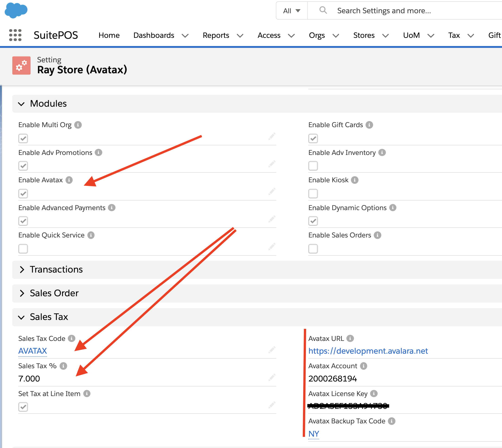Open the Salesforce App Launcher waffle icon
The width and height of the screenshot is (502, 448).
[x=15, y=35]
